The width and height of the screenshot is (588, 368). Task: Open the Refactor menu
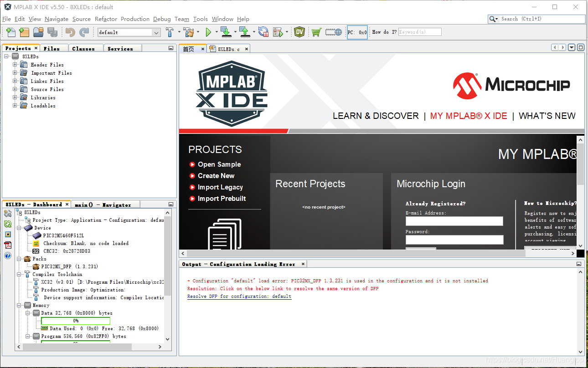click(106, 19)
